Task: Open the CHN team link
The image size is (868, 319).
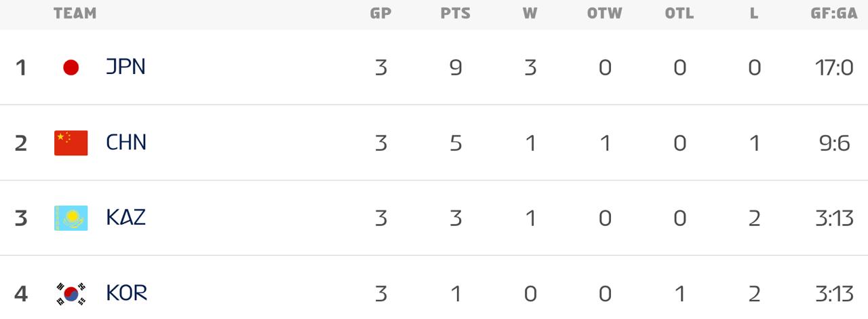Action: (126, 143)
